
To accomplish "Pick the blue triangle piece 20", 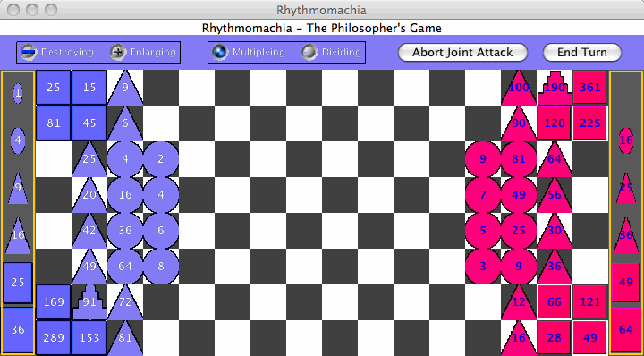I will click(89, 195).
